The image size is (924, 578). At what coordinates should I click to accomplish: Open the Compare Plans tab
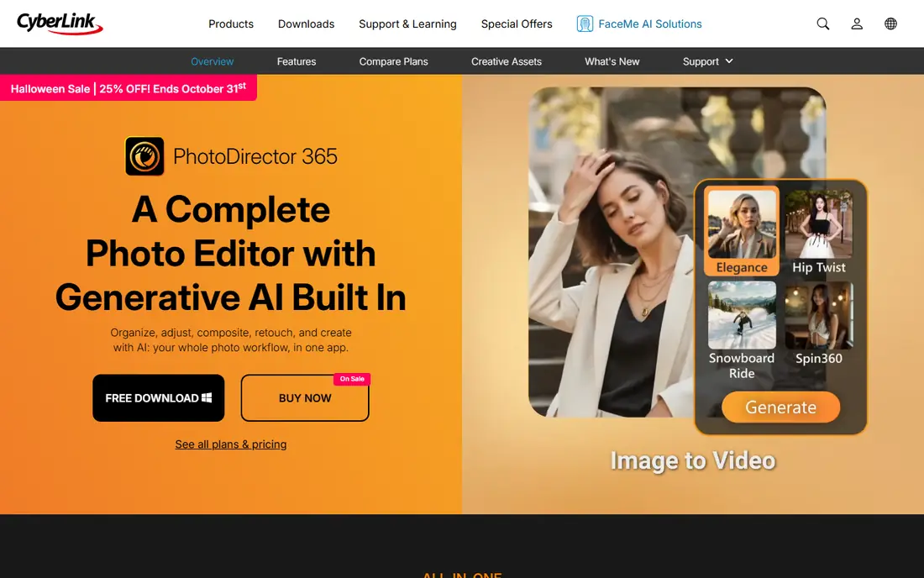394,61
